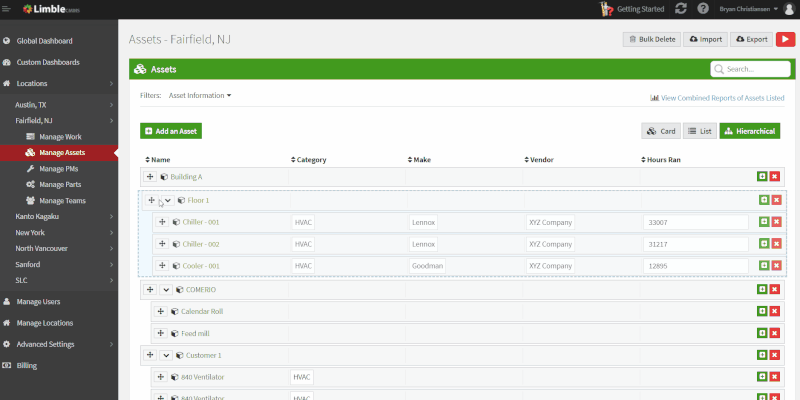800x400 pixels.
Task: Click green add icon on Customer 1 row
Action: pyautogui.click(x=762, y=355)
